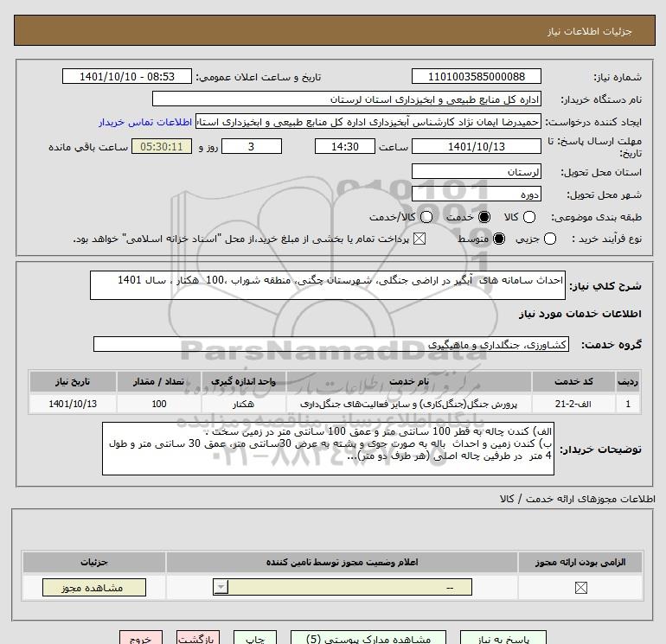Click the بازگشت back button

coord(198,638)
